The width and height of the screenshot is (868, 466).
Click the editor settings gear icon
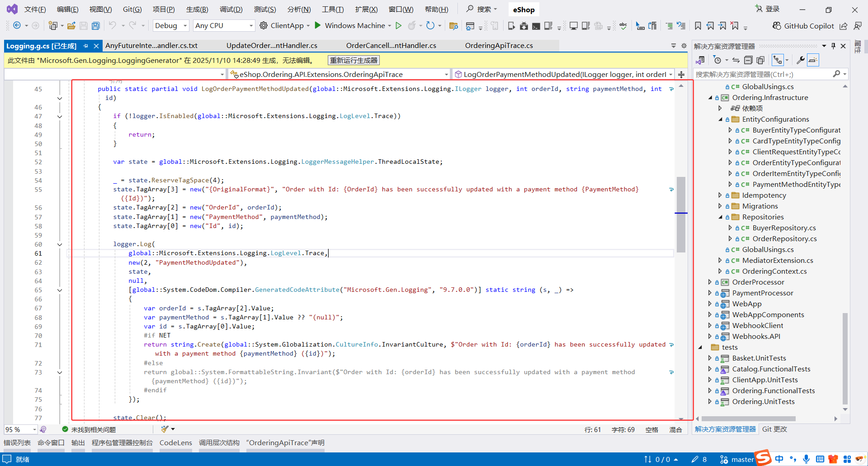click(684, 46)
